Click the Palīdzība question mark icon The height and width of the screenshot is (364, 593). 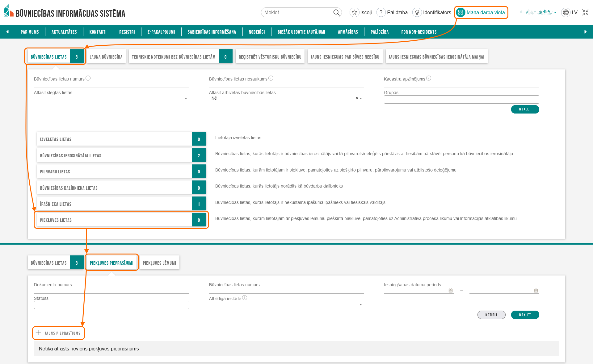(x=381, y=12)
